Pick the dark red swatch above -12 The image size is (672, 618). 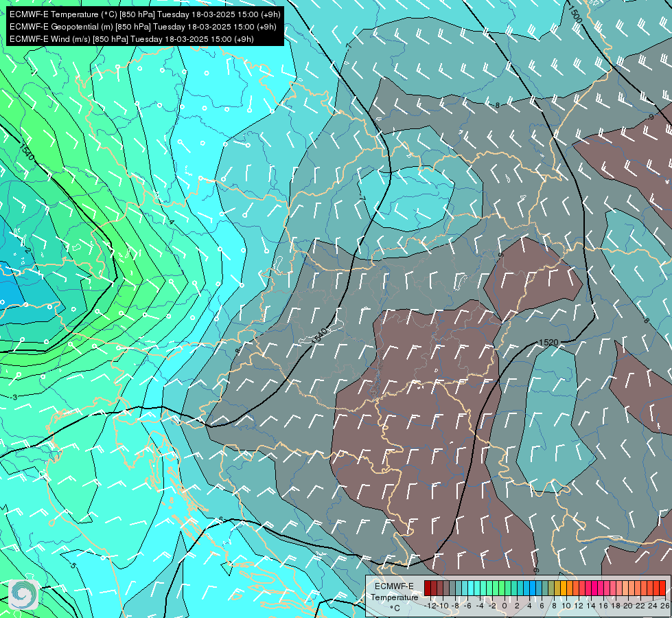427,588
